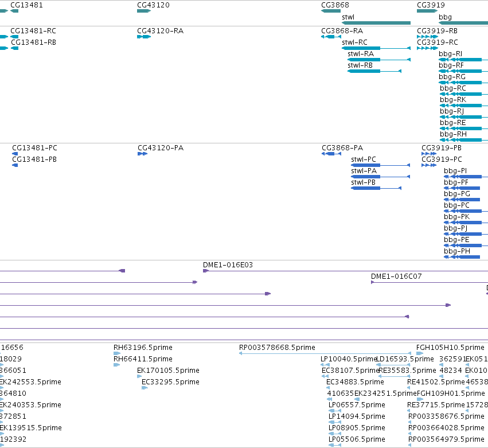Select the stwl-PB protein feature
This screenshot has width=488, height=448.
point(376,188)
